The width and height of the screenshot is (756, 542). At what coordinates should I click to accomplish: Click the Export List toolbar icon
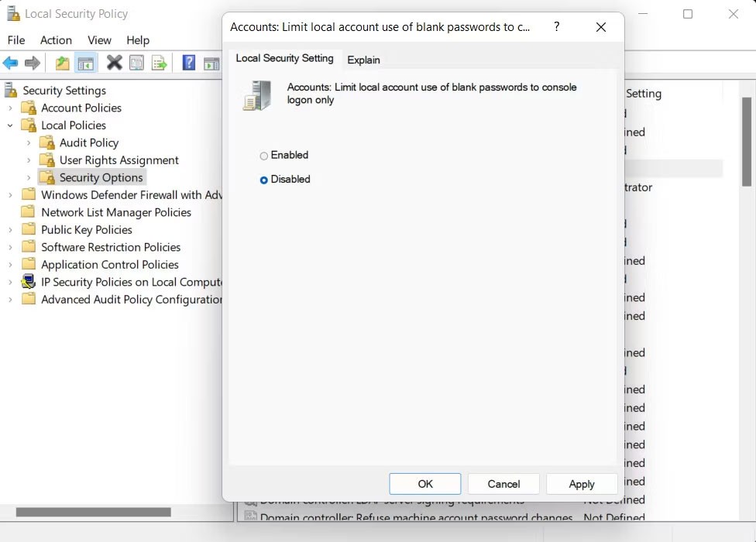pyautogui.click(x=160, y=63)
